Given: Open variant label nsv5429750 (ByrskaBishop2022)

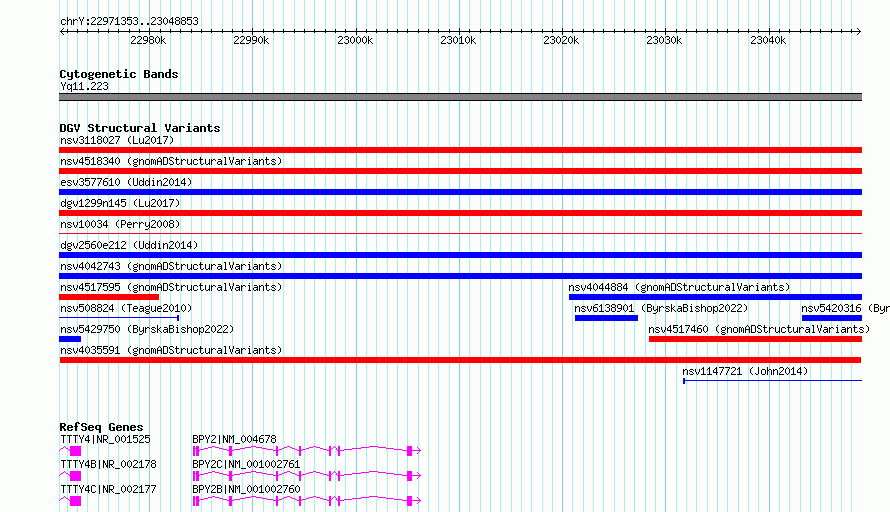Looking at the screenshot, I should [x=147, y=329].
